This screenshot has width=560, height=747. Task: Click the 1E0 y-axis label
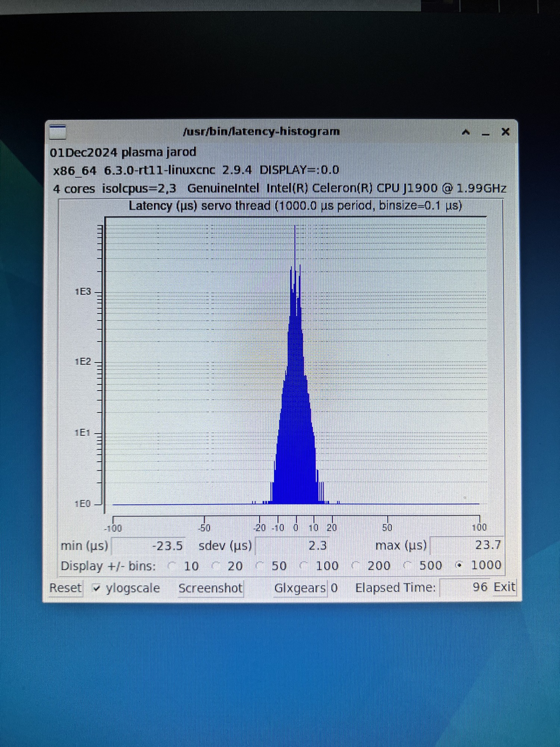[83, 504]
